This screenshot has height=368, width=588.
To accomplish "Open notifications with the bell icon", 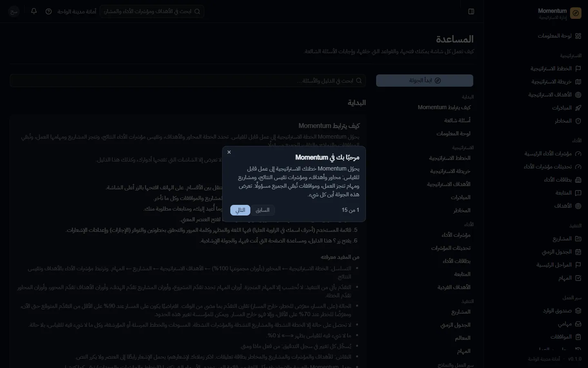I will (x=34, y=11).
